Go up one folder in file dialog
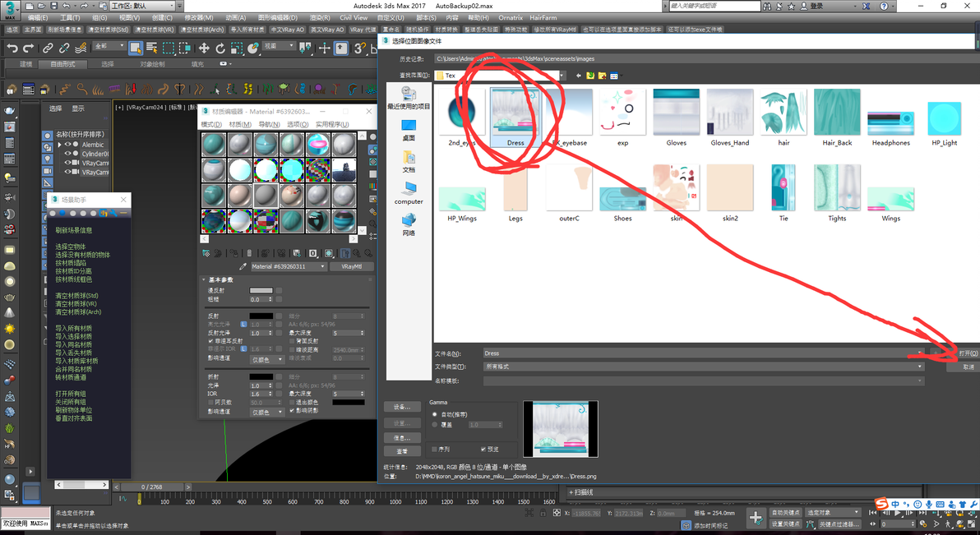Viewport: 980px width, 535px height. tap(590, 76)
